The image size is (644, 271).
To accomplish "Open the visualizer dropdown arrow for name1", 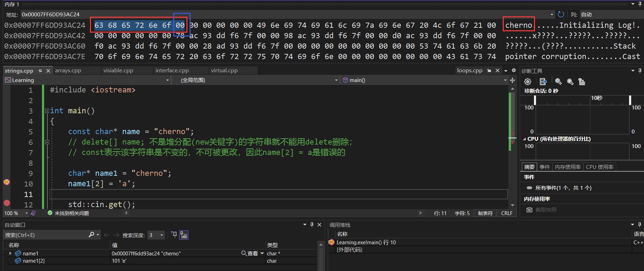I will pos(262,253).
